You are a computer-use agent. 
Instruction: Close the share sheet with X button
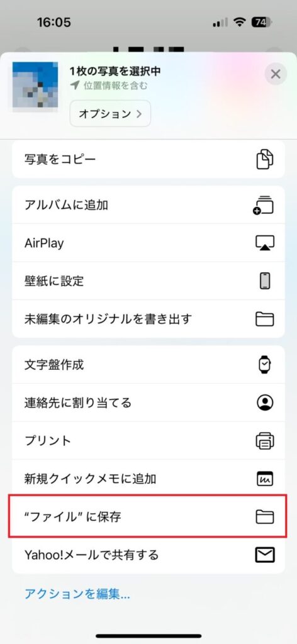[276, 74]
